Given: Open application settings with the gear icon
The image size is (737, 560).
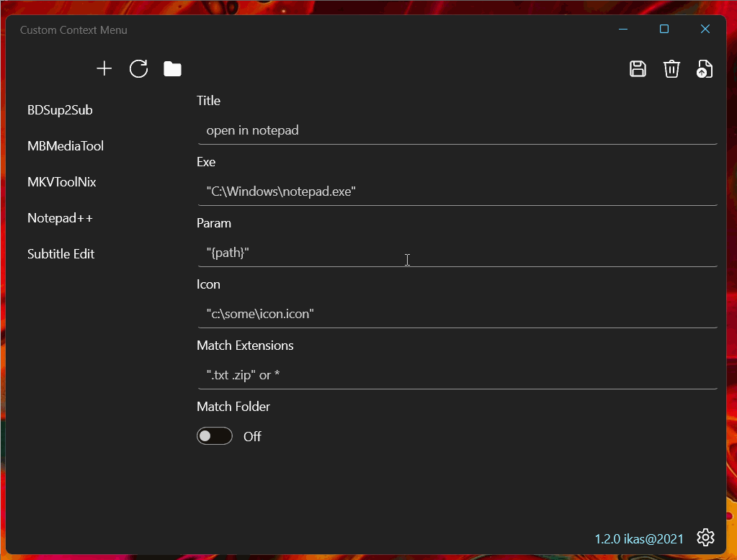Looking at the screenshot, I should click(x=705, y=537).
